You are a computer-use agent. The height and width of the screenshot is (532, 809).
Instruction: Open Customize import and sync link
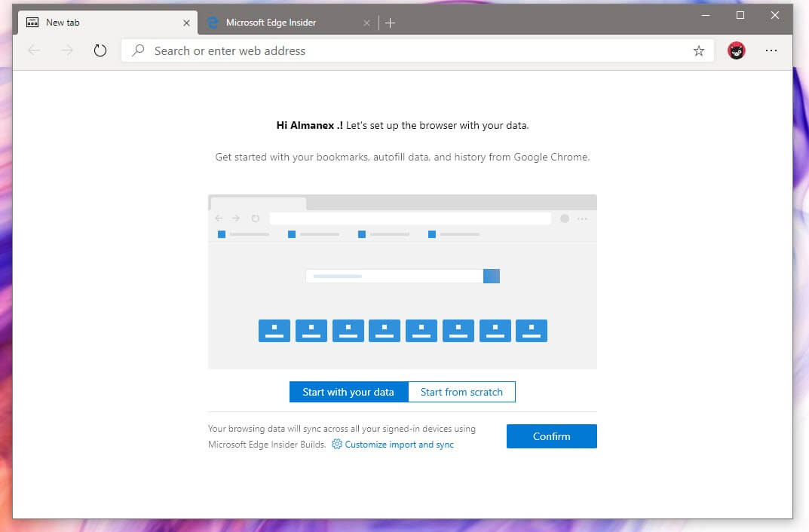tap(400, 445)
